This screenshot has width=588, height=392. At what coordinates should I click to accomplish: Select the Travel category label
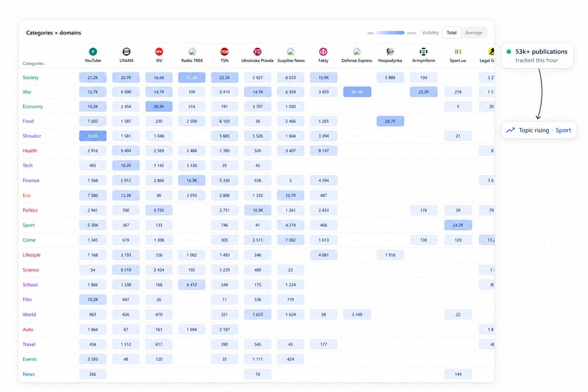[29, 344]
